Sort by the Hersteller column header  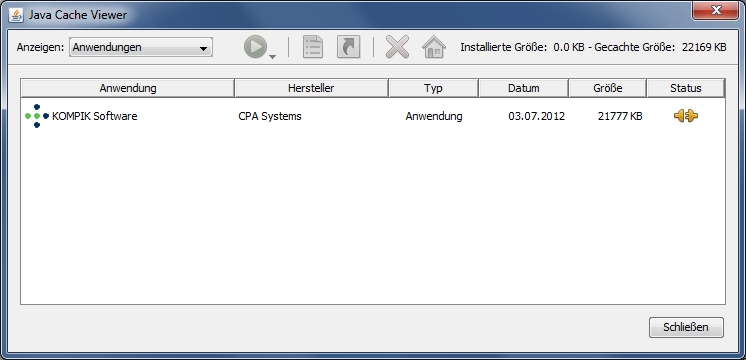[311, 88]
